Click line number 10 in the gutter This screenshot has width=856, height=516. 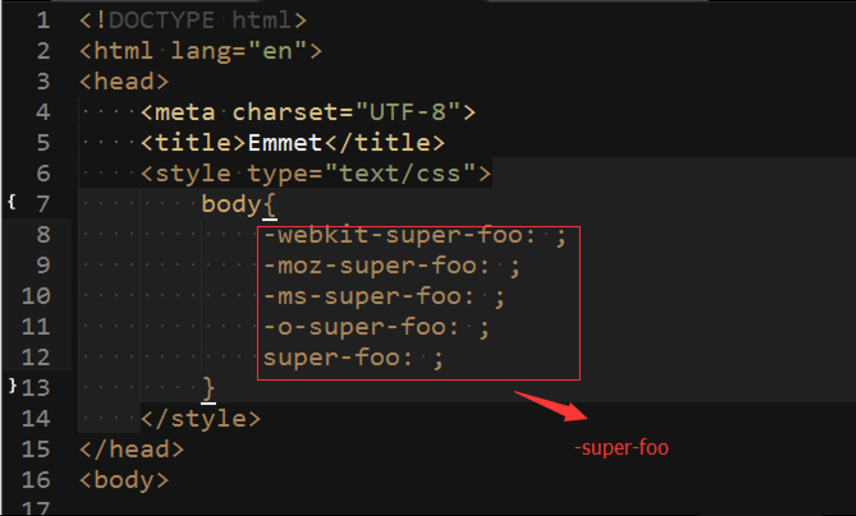pyautogui.click(x=36, y=296)
